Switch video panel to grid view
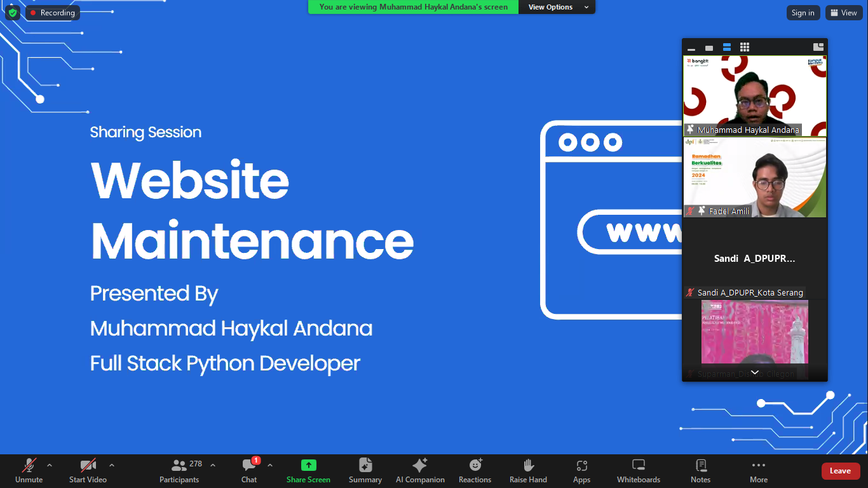The height and width of the screenshot is (488, 868). pyautogui.click(x=745, y=47)
